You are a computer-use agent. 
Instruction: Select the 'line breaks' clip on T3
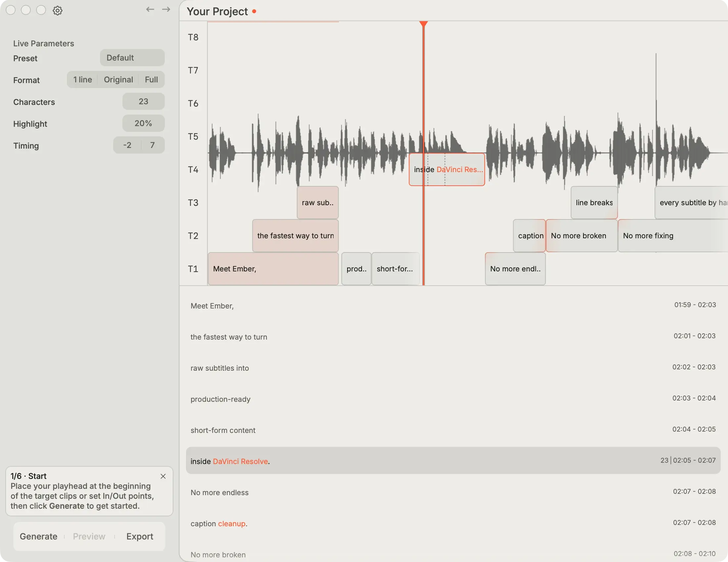pyautogui.click(x=594, y=203)
